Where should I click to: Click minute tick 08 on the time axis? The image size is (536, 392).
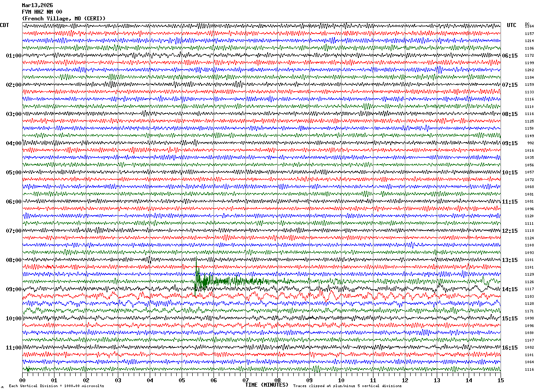click(x=277, y=380)
